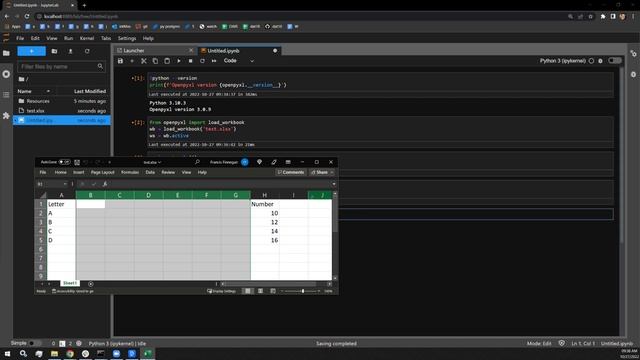Open the JupyterLab Kernel menu
Image resolution: width=640 pixels, height=360 pixels.
[87, 38]
